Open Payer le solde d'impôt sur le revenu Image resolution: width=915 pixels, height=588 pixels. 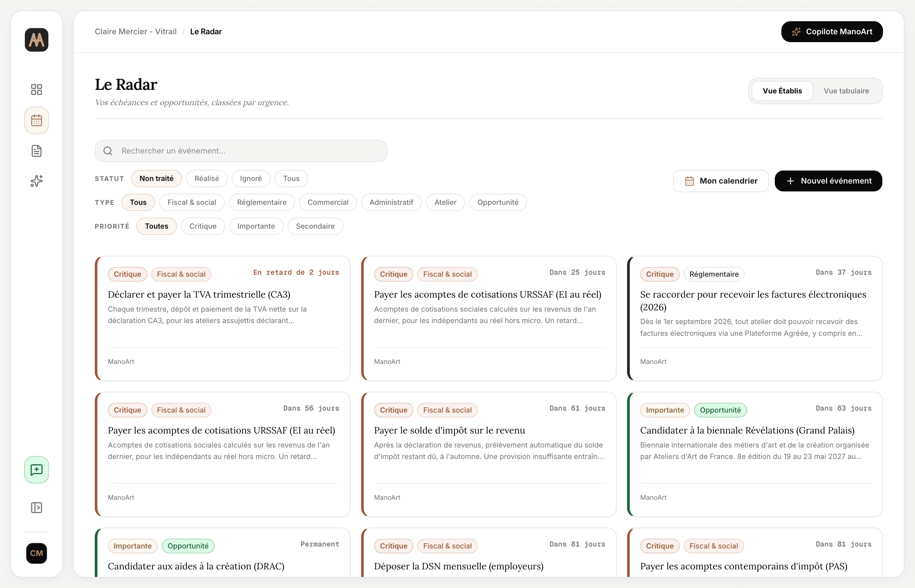(489, 454)
